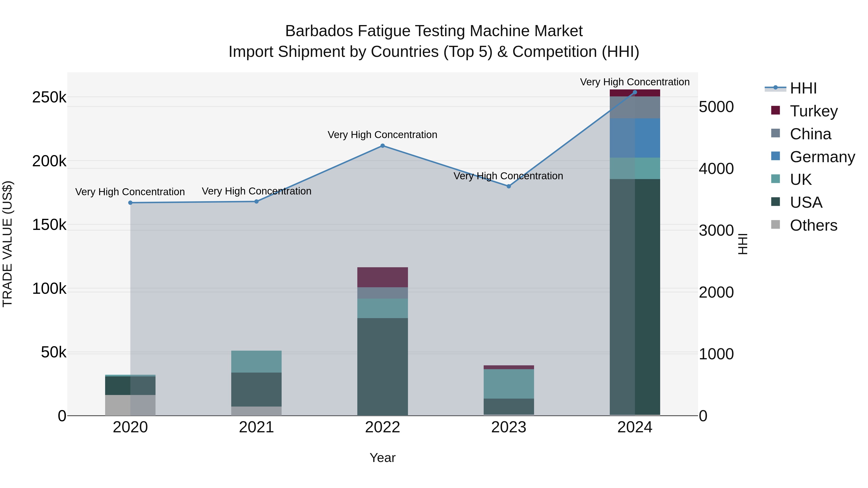Click the rotated 'HHI' right axis title
Screen dimensions: 868x488
click(x=743, y=244)
